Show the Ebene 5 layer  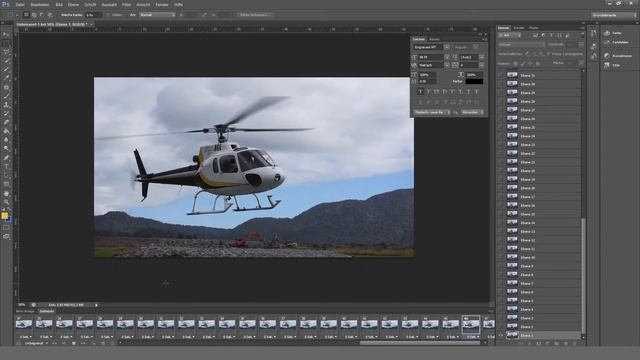pyautogui.click(x=501, y=300)
